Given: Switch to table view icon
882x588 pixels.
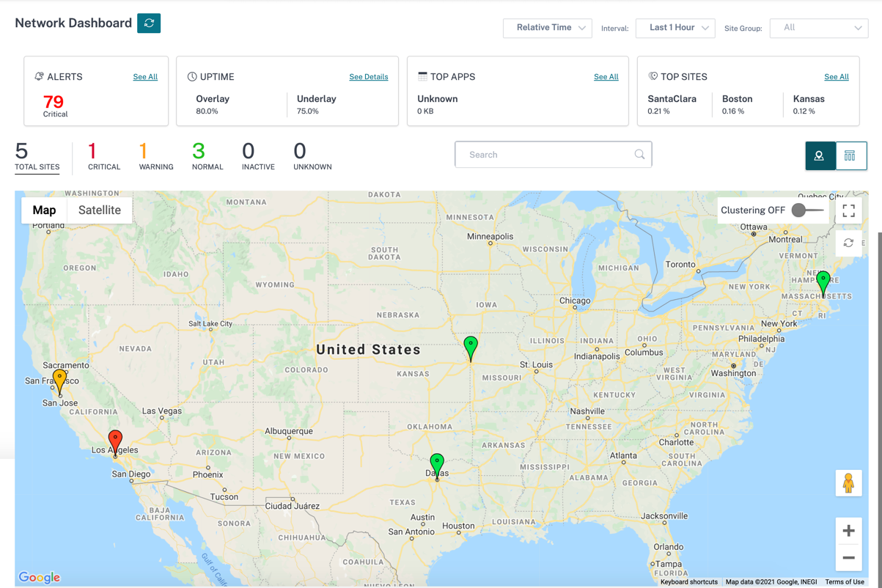Looking at the screenshot, I should click(x=850, y=155).
